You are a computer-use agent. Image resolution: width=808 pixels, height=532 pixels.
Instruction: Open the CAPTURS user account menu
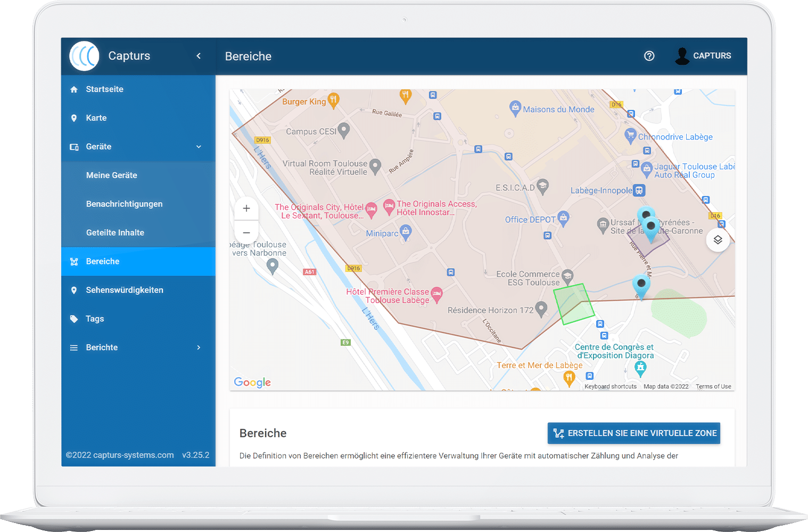click(x=703, y=56)
